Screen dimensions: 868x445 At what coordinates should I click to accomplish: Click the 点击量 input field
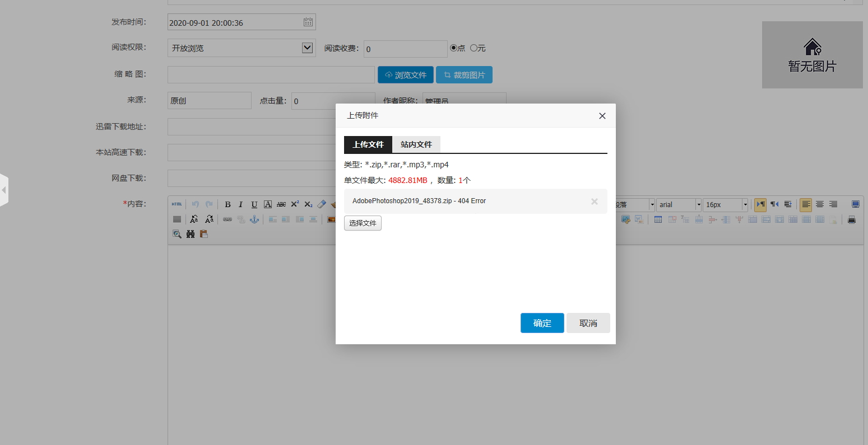tap(333, 101)
